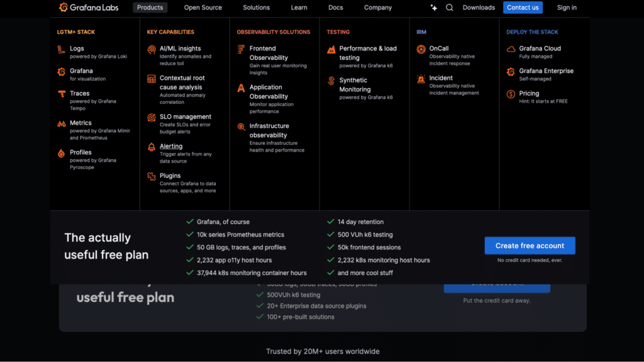Open the Grafana Cloud link

[x=540, y=48]
